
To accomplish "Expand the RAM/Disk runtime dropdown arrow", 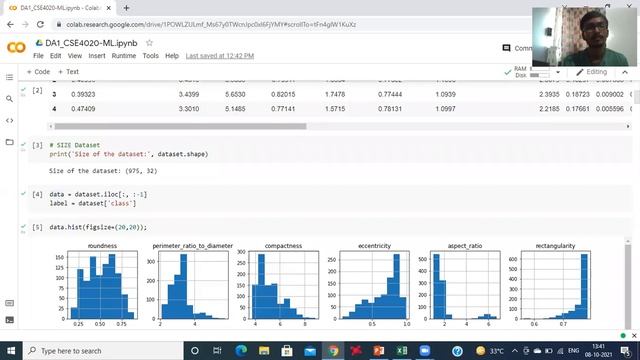I will (x=558, y=72).
